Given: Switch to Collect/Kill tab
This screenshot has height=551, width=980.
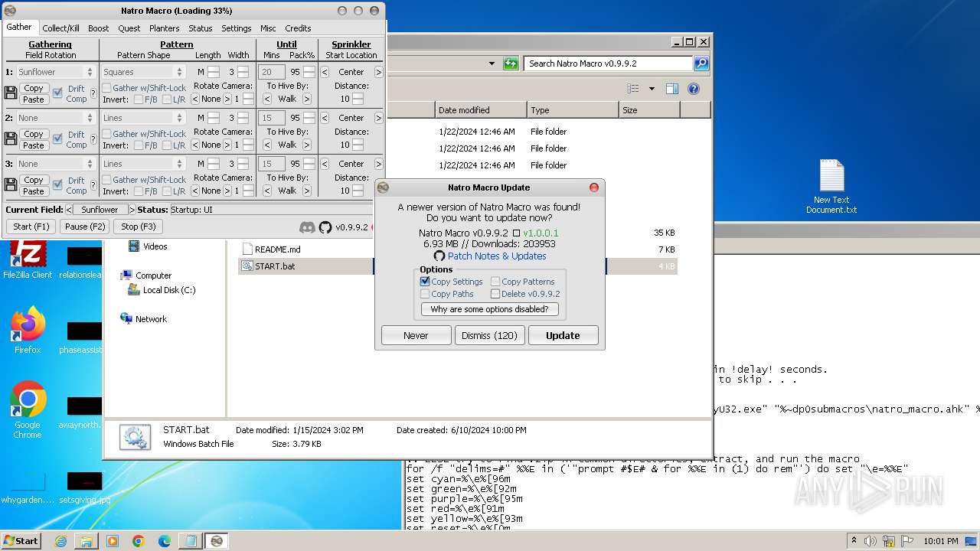Looking at the screenshot, I should coord(60,28).
